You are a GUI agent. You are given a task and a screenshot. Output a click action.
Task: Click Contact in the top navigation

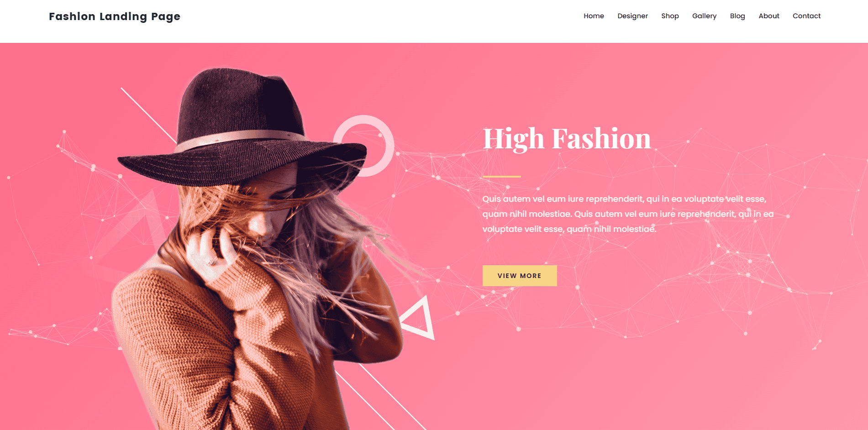(x=806, y=16)
